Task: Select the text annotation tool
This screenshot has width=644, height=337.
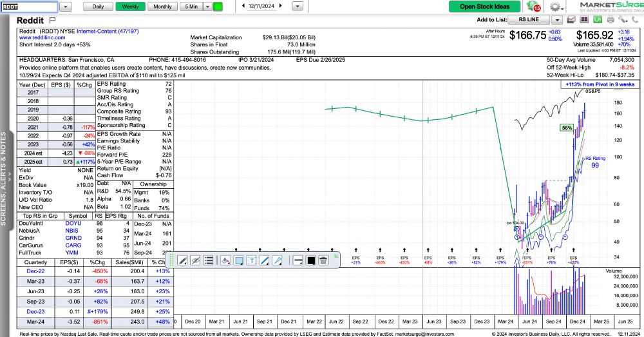Action: click(251, 260)
